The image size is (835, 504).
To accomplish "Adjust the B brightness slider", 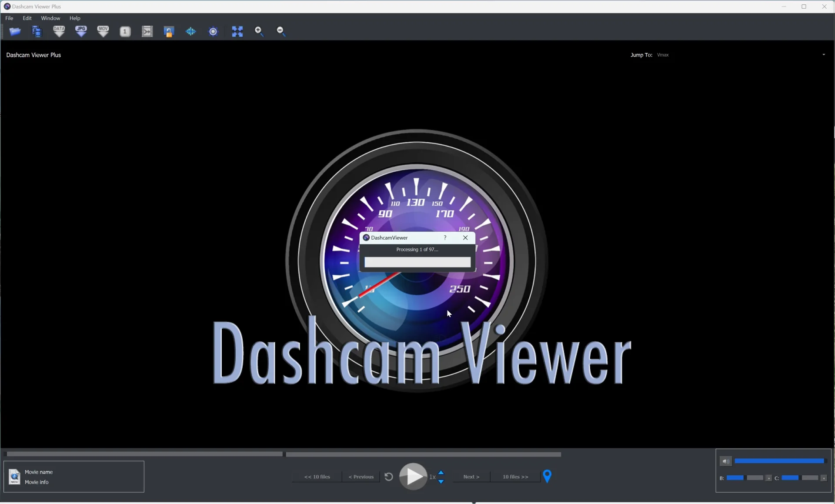I will 745,477.
